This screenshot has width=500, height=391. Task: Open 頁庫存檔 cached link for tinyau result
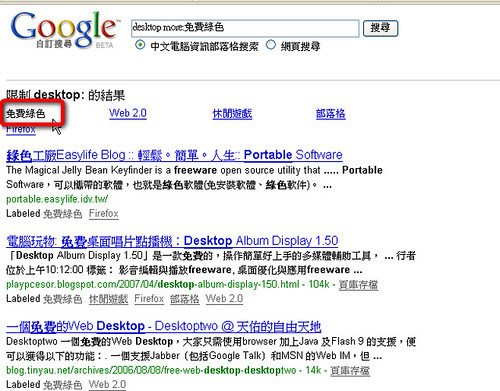[x=350, y=371]
